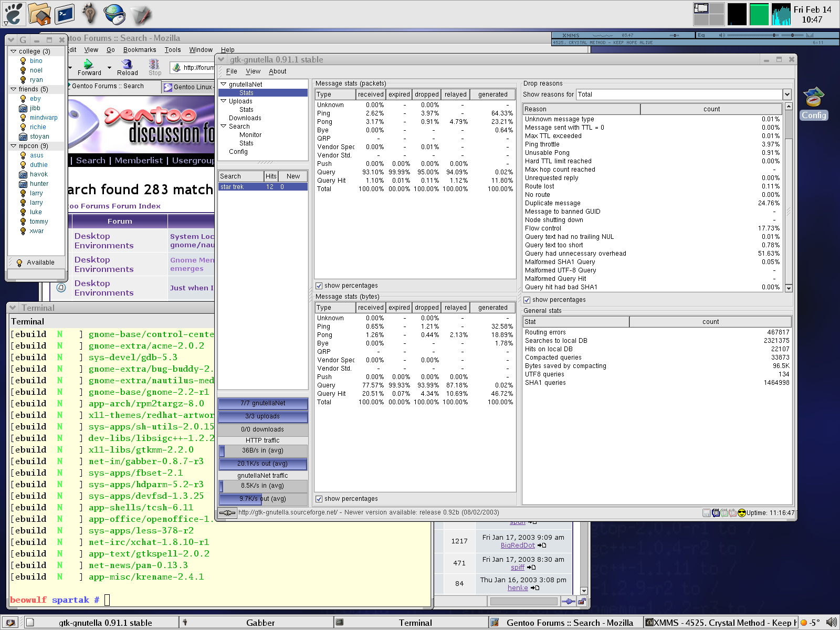Screen dimensions: 840x630
Task: Open About menu in gtk-gnutella
Action: [278, 71]
